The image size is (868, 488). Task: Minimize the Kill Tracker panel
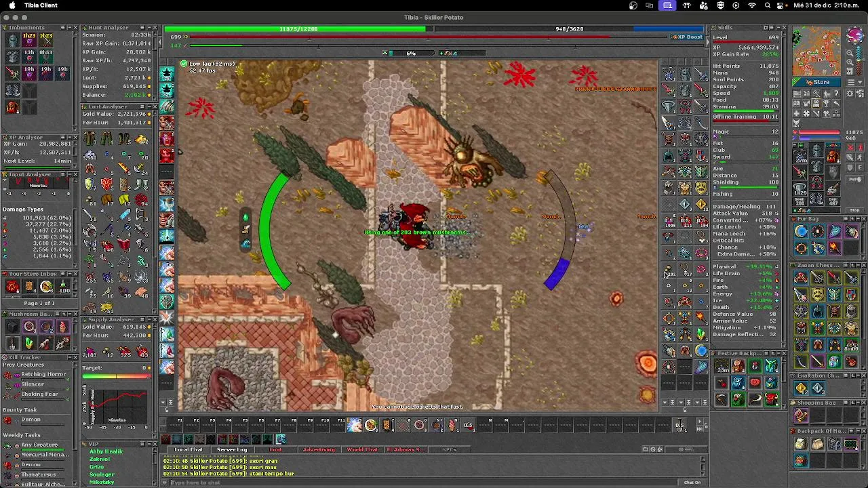[x=70, y=358]
